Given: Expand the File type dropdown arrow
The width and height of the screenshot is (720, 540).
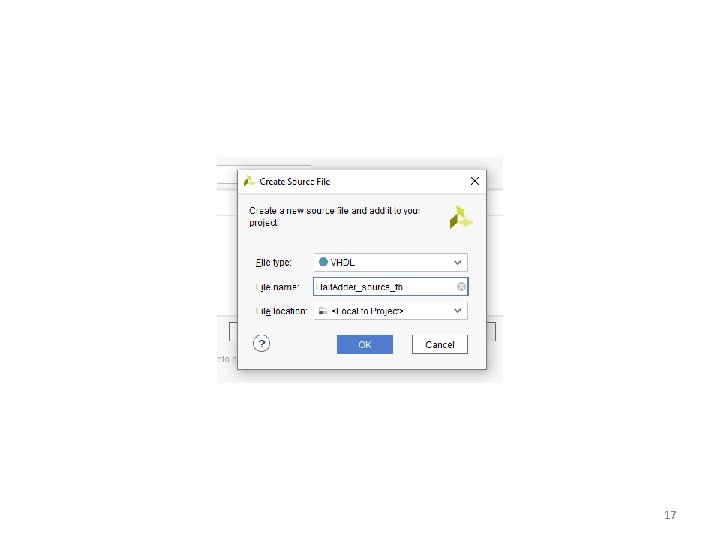Looking at the screenshot, I should pyautogui.click(x=457, y=262).
